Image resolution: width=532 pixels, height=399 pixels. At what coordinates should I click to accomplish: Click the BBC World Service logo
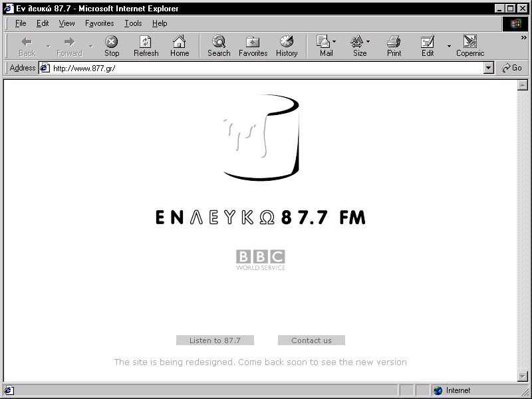tap(261, 260)
